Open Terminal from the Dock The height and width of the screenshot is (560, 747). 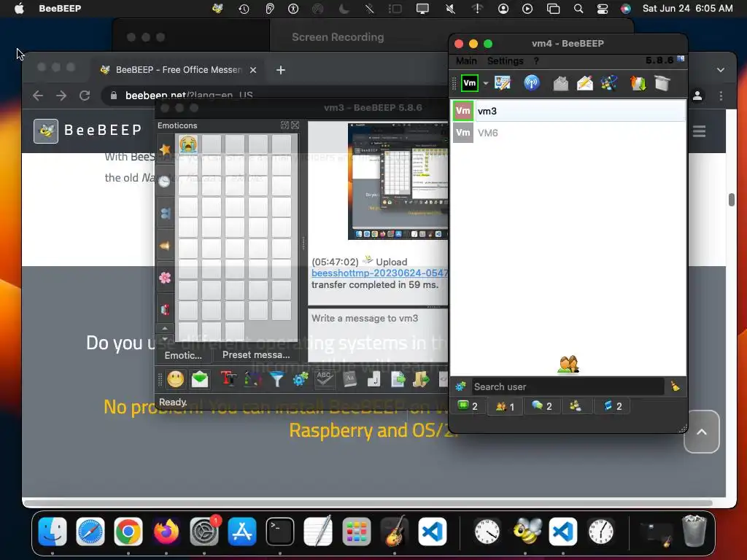(279, 532)
